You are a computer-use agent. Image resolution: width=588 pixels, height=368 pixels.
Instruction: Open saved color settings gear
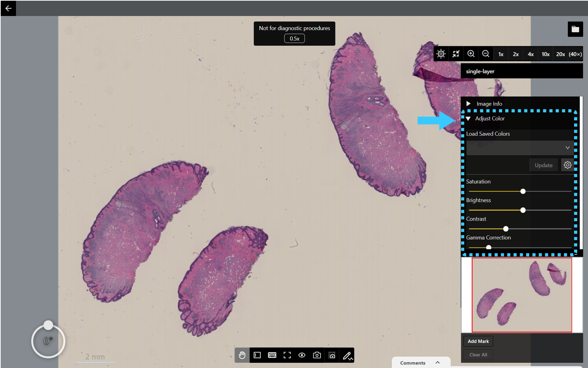click(x=567, y=165)
